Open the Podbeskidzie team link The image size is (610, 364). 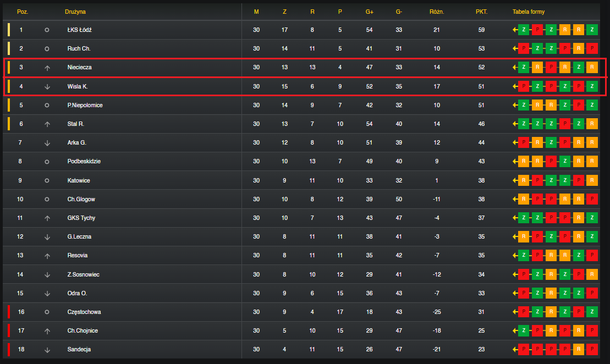point(84,162)
